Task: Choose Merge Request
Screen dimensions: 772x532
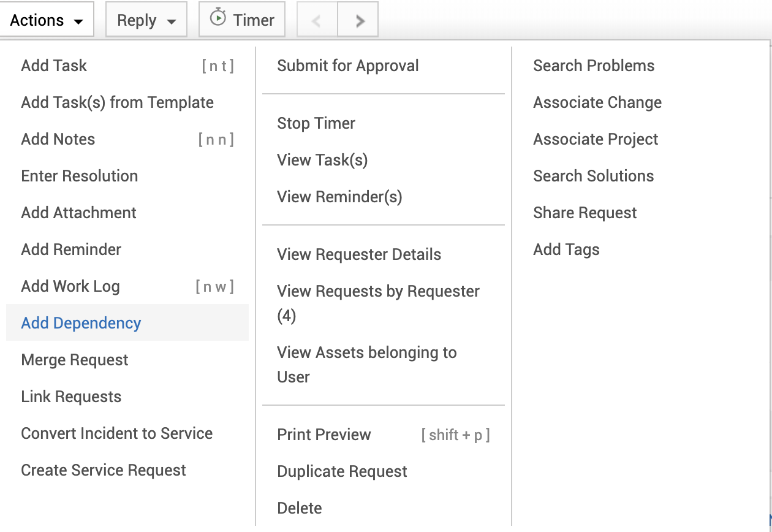Action: (75, 360)
